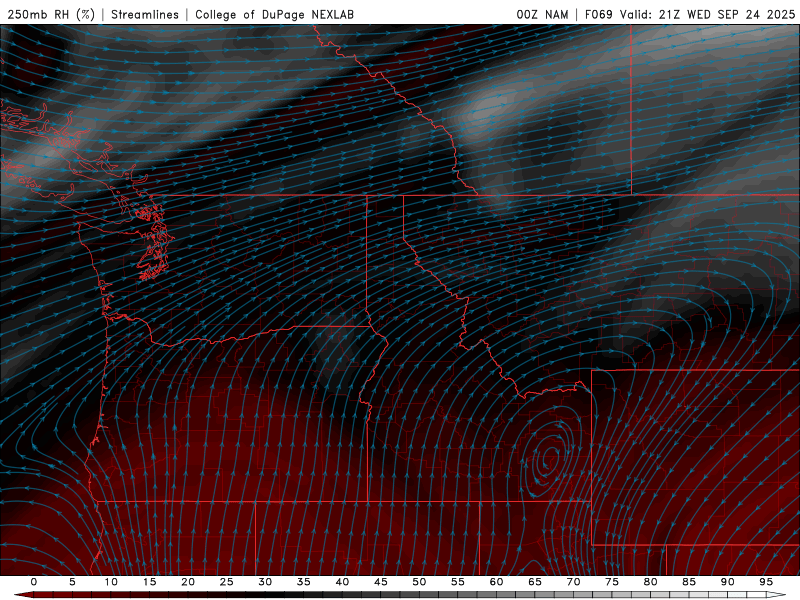Click the "250mb RH (%)" title text
800x600 pixels.
pos(51,14)
